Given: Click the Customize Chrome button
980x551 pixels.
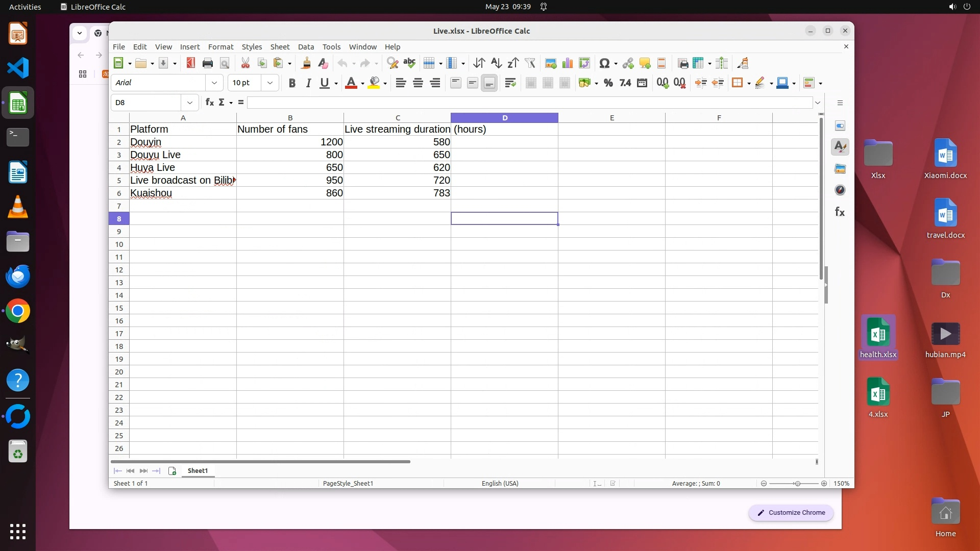Looking at the screenshot, I should [x=791, y=513].
